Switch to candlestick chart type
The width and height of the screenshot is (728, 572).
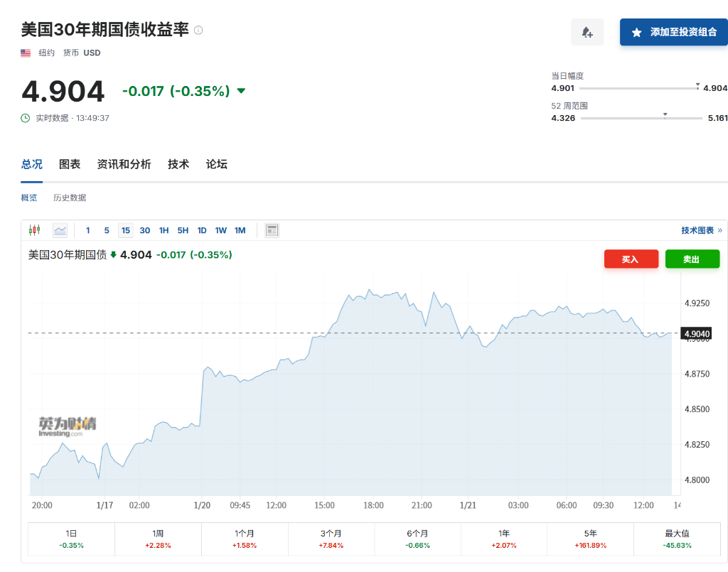[34, 230]
